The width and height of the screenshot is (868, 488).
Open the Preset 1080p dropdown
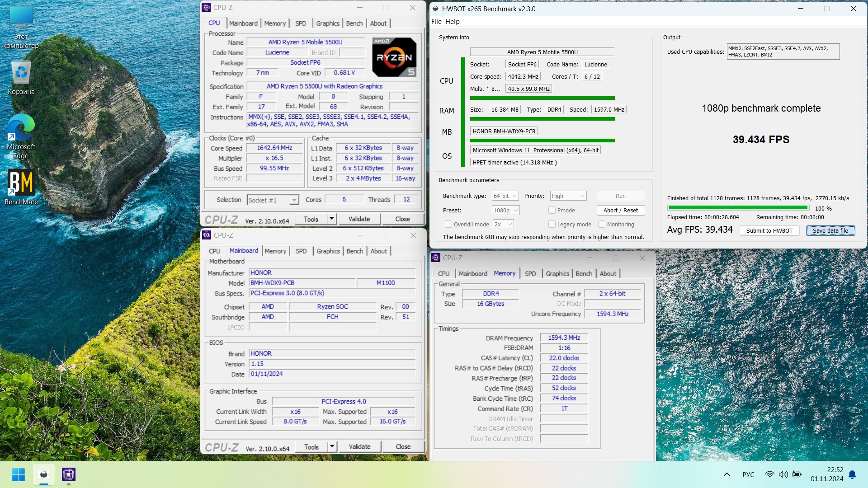pos(505,210)
